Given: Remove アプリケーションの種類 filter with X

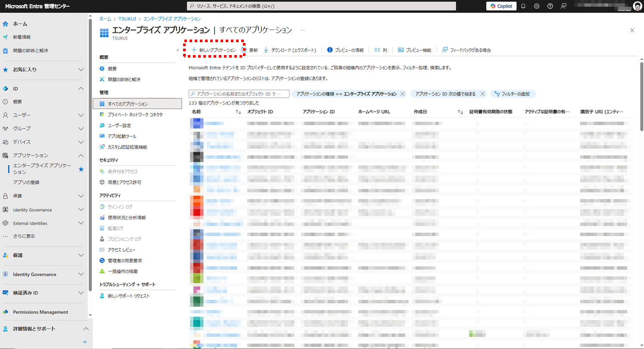Looking at the screenshot, I should 402,94.
